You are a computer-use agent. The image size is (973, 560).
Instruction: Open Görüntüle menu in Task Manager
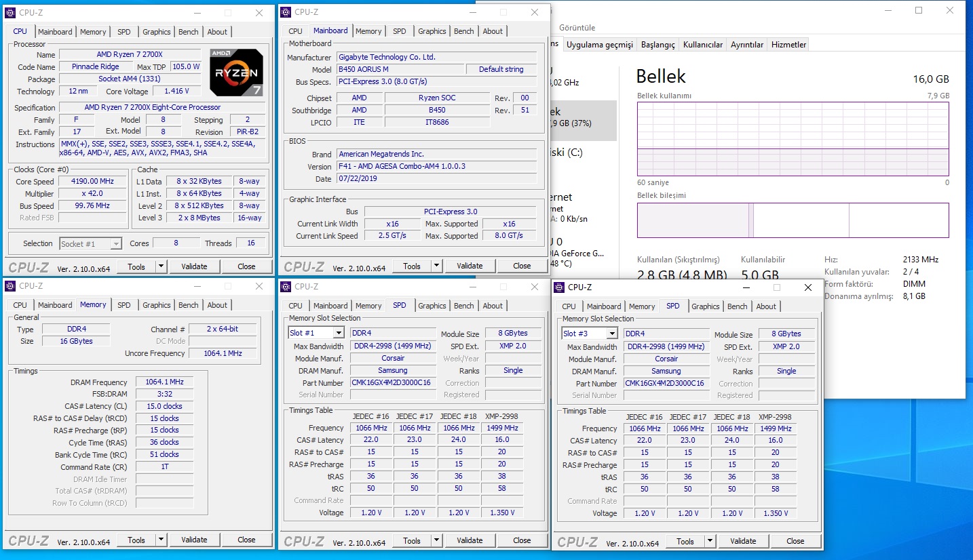pyautogui.click(x=577, y=28)
